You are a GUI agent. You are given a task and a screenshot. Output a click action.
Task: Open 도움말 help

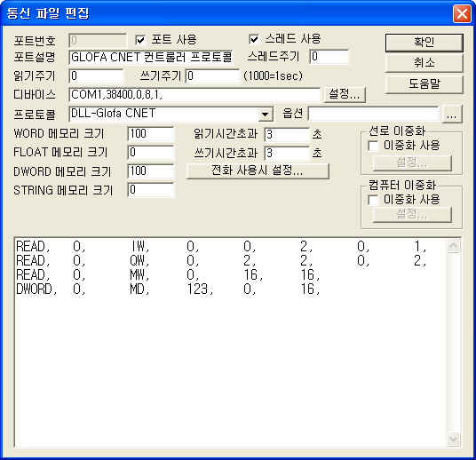click(x=424, y=84)
